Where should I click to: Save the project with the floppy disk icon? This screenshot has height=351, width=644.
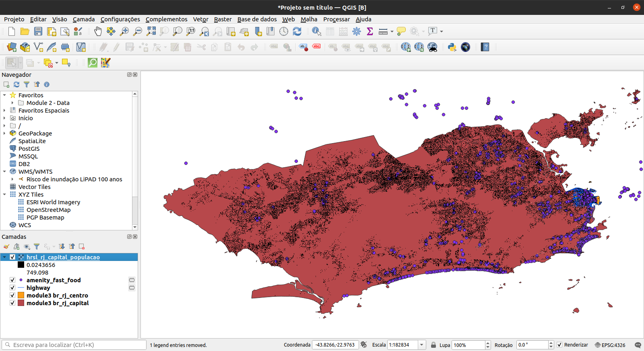click(x=38, y=31)
